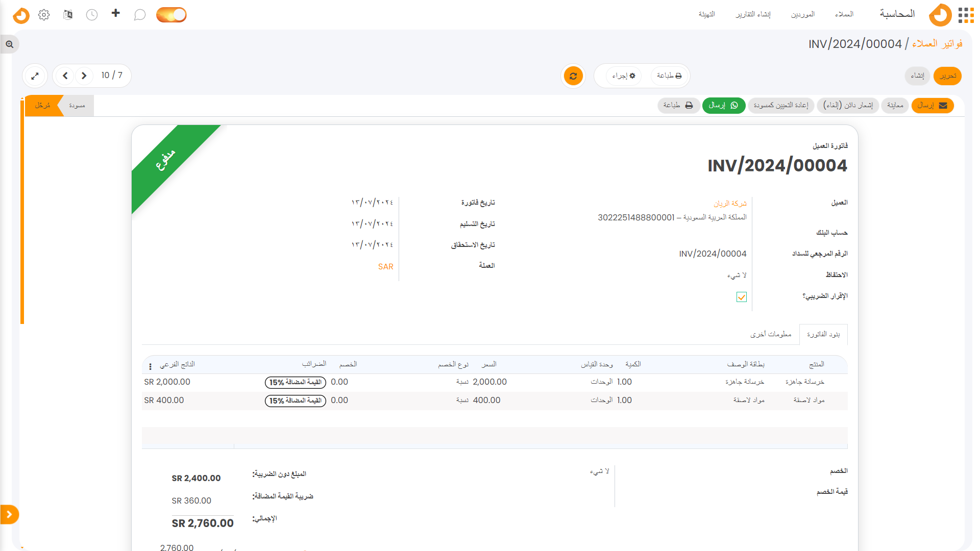
Task: Switch to the معلومات أخرى tab
Action: (771, 334)
